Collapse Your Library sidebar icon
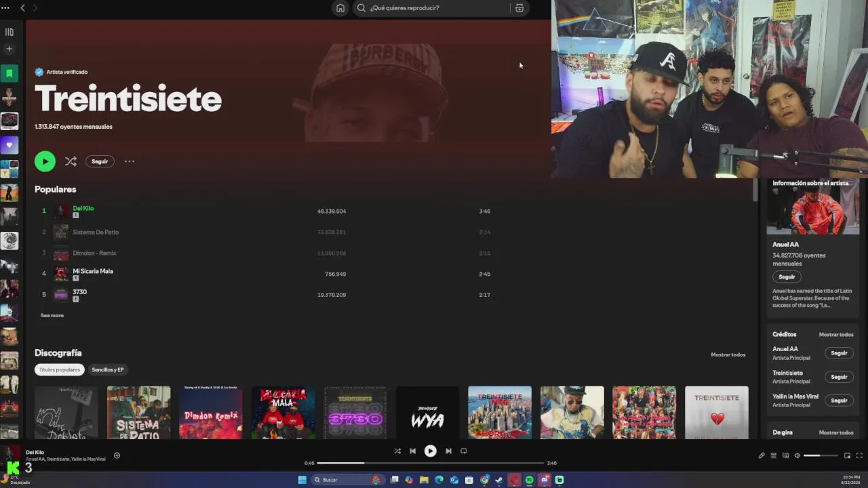Image resolution: width=868 pixels, height=488 pixels. [x=9, y=32]
